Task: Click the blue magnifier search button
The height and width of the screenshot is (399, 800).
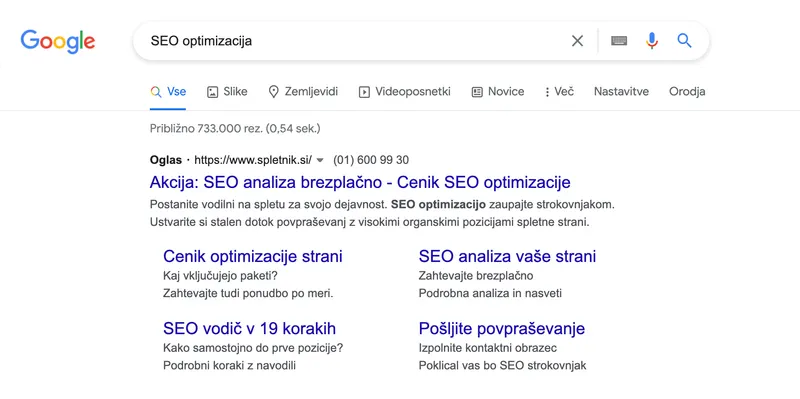Action: [x=684, y=41]
